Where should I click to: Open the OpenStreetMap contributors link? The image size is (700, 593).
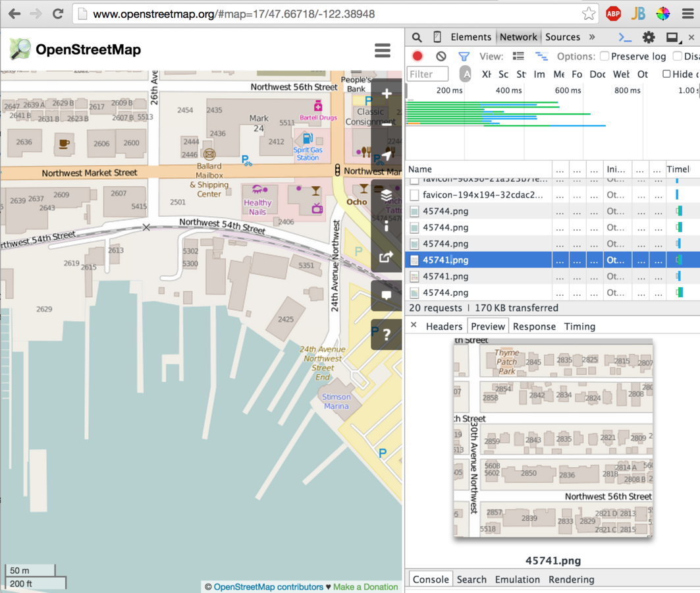pyautogui.click(x=268, y=587)
